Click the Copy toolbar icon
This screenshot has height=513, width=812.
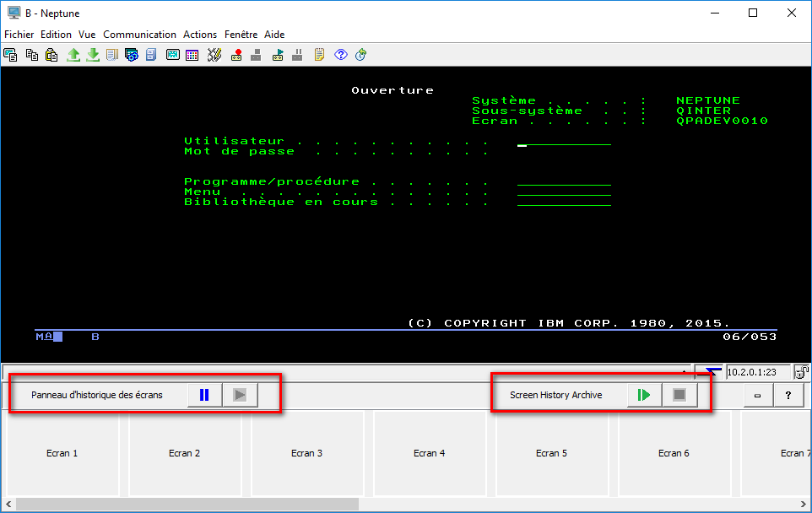[31, 55]
